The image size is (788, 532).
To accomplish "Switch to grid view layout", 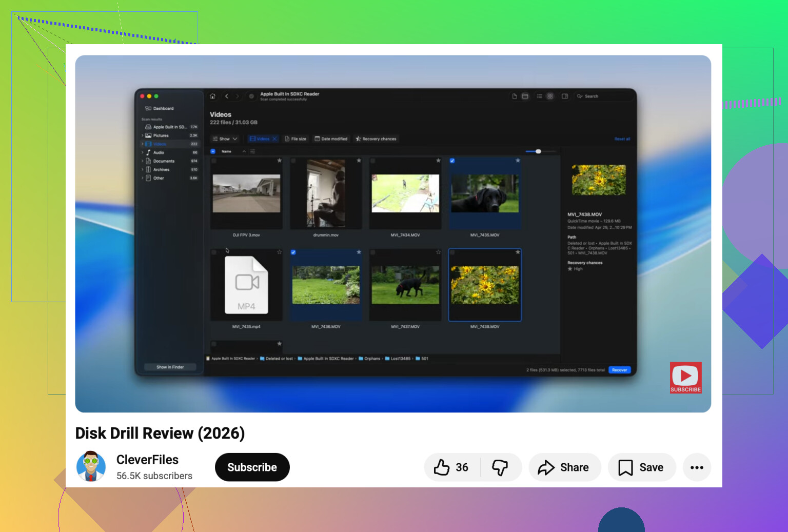I will coord(550,96).
